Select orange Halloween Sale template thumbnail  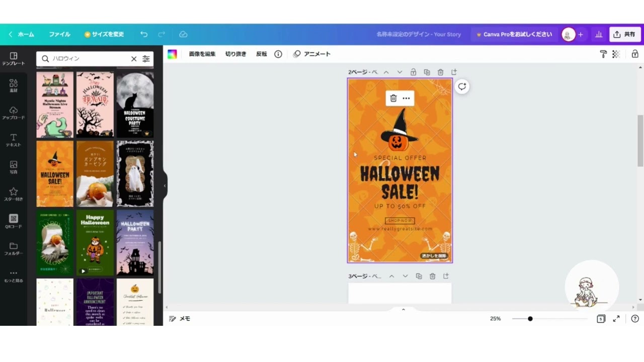(x=55, y=173)
